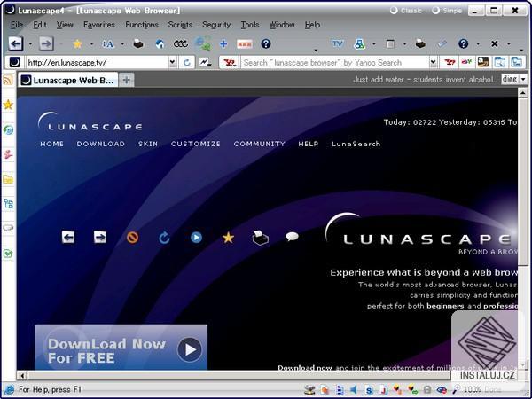Viewport: 532px width, 399px height.
Task: Click the CUSTOMIZE link in page navigation
Action: click(x=196, y=144)
